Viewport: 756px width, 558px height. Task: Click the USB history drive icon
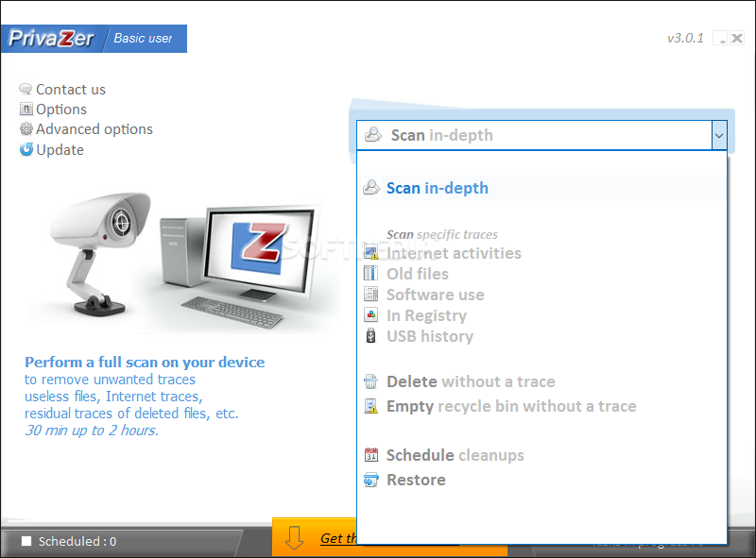coord(370,336)
